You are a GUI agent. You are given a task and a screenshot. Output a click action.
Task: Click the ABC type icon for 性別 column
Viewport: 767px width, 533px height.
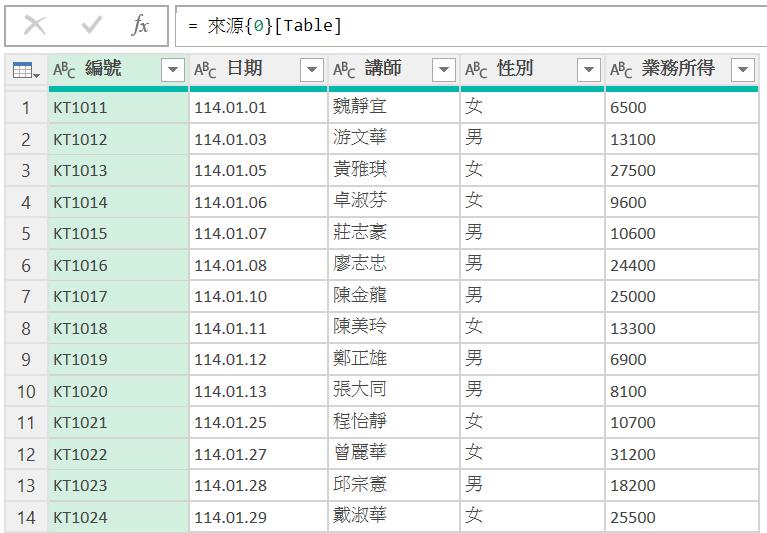tap(475, 69)
